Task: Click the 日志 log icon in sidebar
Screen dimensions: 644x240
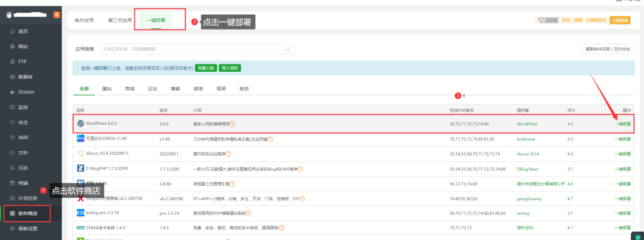Action: [13, 168]
